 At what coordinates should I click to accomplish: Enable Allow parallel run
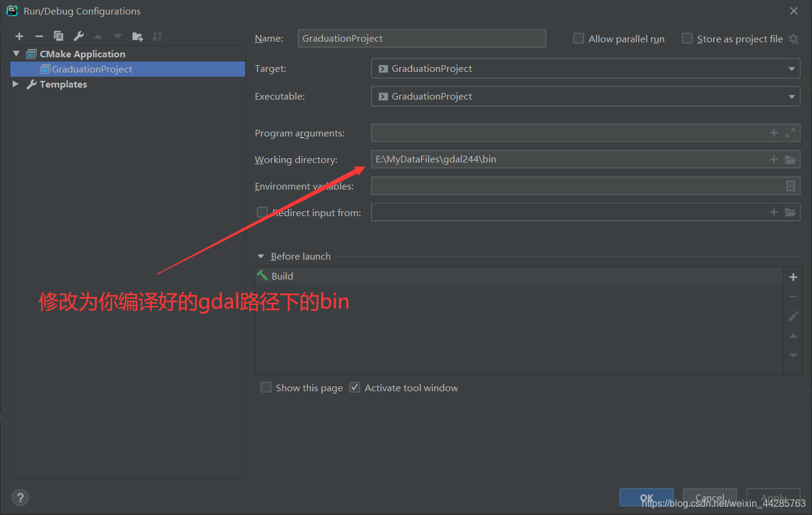pyautogui.click(x=578, y=38)
